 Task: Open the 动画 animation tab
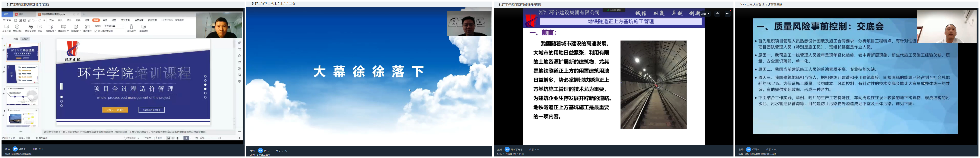(x=87, y=20)
